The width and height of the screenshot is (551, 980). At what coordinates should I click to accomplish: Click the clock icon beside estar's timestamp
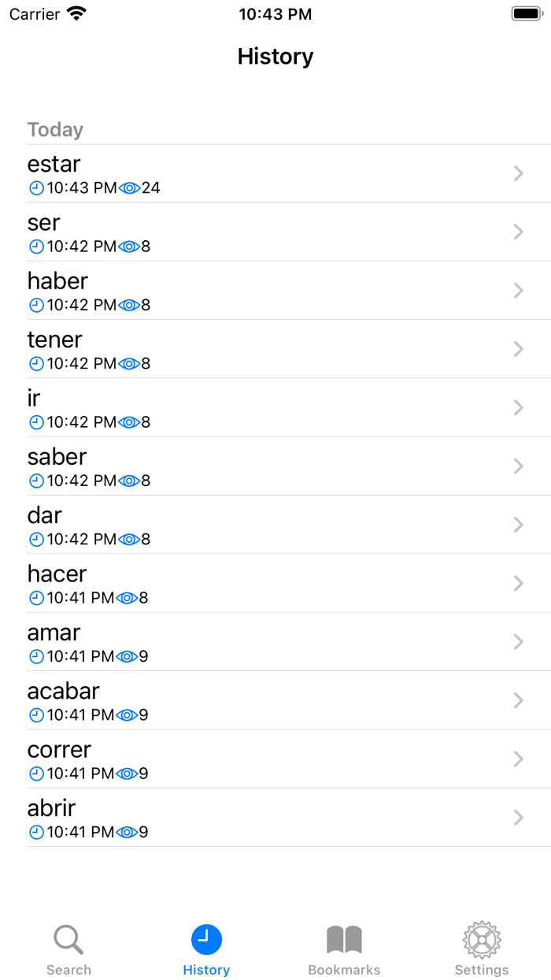(x=36, y=187)
